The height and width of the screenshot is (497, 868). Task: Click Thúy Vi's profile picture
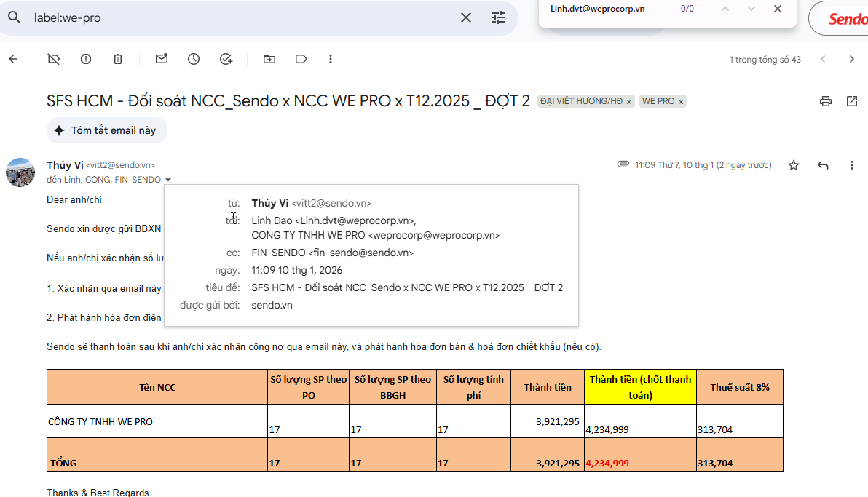tap(20, 172)
